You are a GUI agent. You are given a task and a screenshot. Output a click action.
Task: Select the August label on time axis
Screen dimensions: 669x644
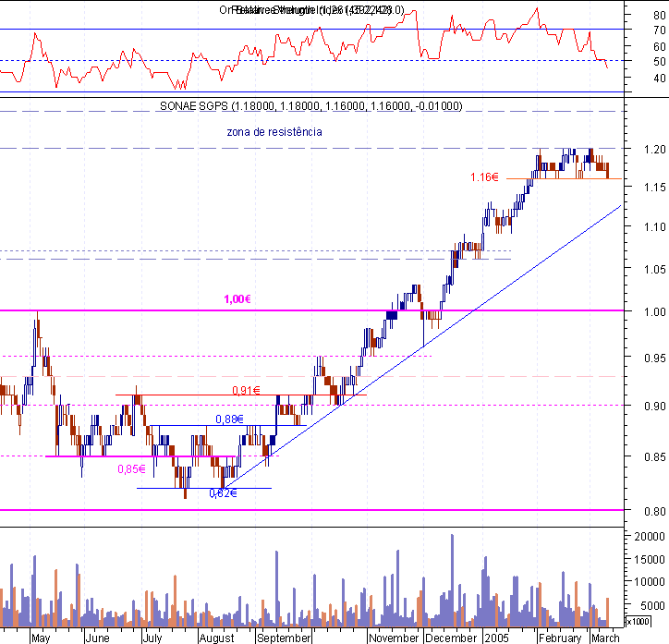point(216,638)
